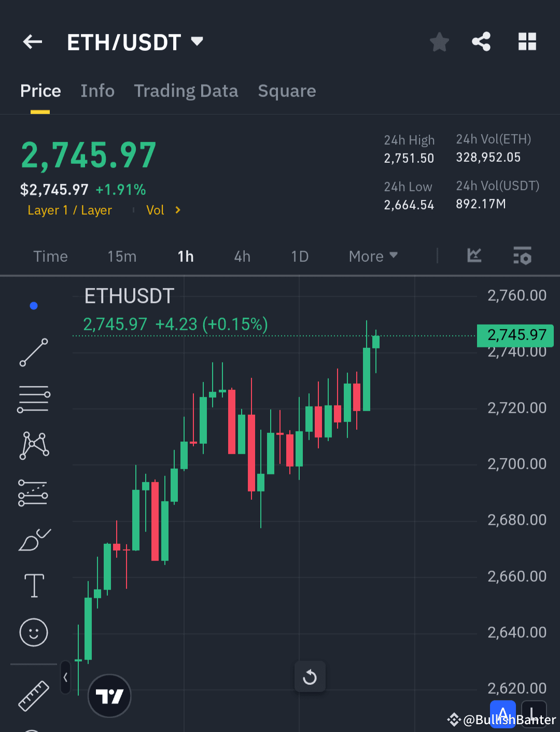Open the Info tab
The width and height of the screenshot is (560, 732).
pyautogui.click(x=97, y=91)
